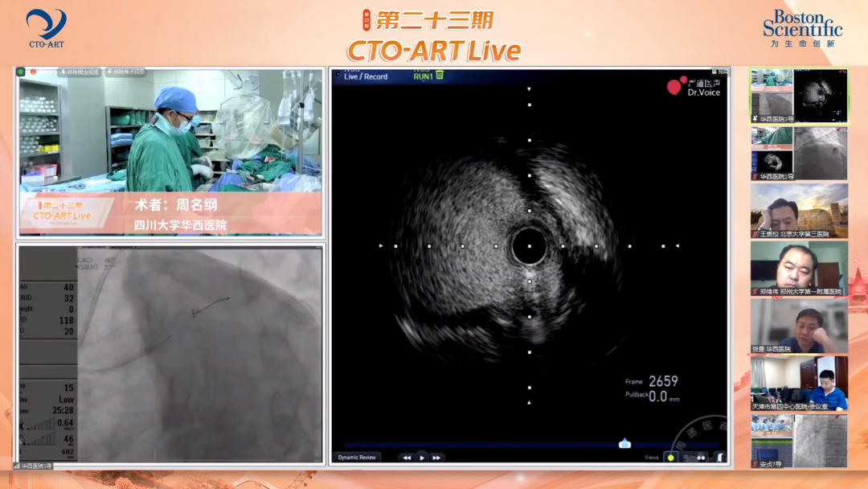868x489 pixels.
Task: Switch to the Live / Record tab
Action: [366, 76]
